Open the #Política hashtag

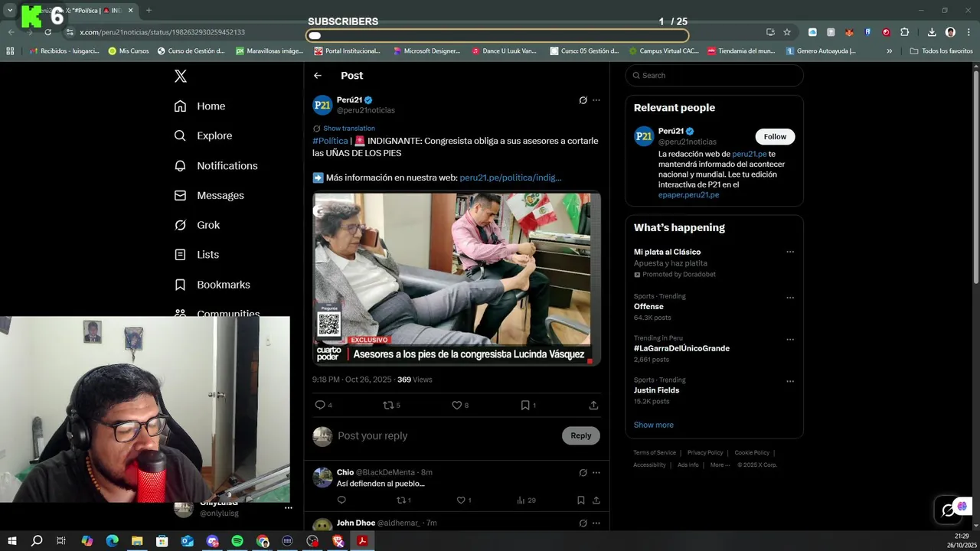[330, 141]
